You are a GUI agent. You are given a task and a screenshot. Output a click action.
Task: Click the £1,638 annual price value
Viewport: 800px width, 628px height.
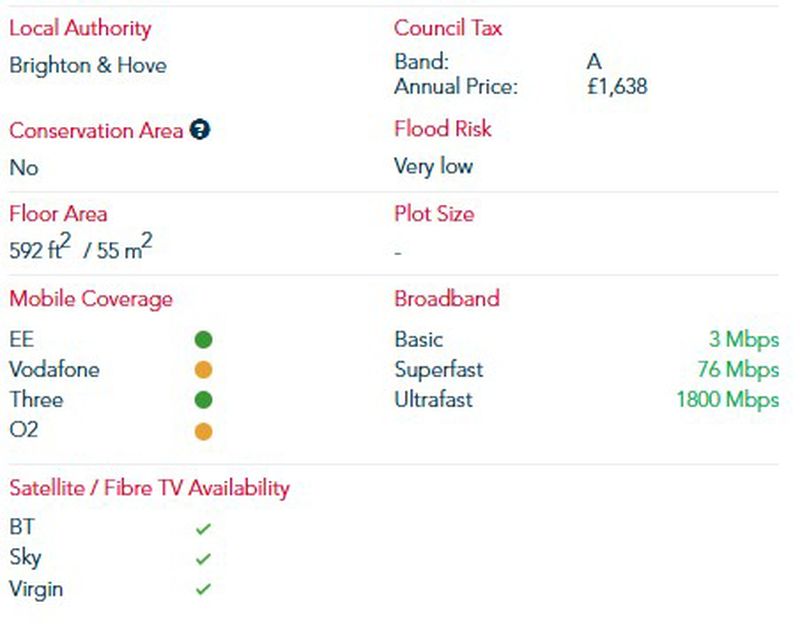click(617, 87)
